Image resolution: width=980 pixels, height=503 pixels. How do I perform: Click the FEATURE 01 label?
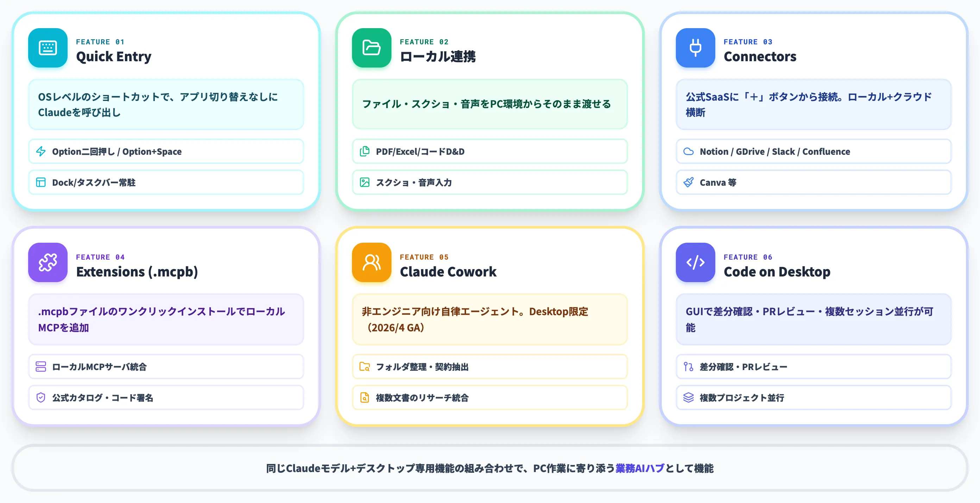coord(100,42)
